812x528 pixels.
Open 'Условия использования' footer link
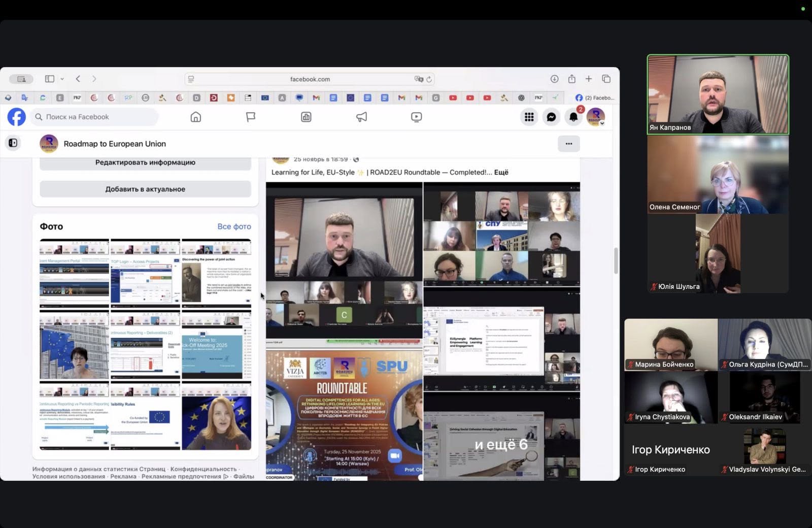tap(69, 476)
